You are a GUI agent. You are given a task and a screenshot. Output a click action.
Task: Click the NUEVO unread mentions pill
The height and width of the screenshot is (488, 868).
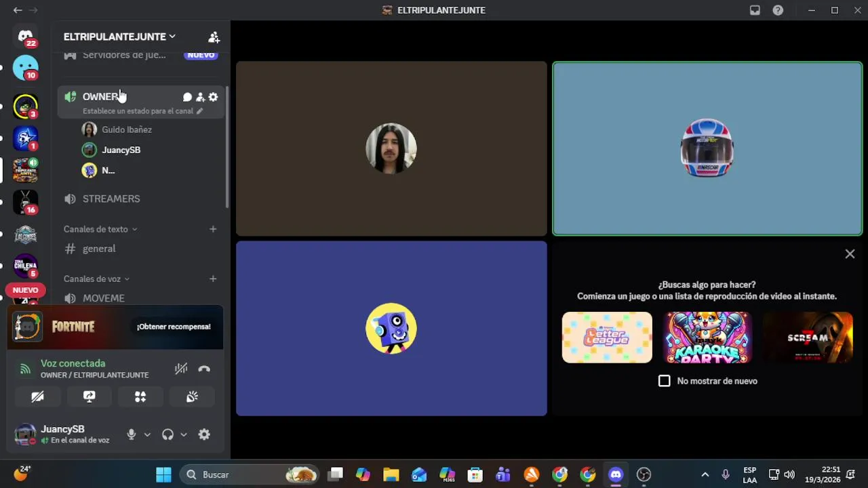pos(25,290)
